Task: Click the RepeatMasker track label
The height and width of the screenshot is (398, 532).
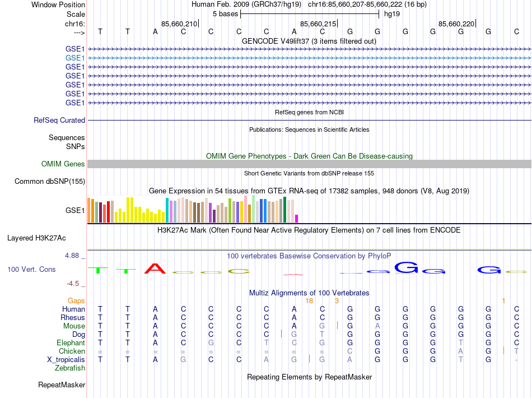Action: tap(62, 385)
